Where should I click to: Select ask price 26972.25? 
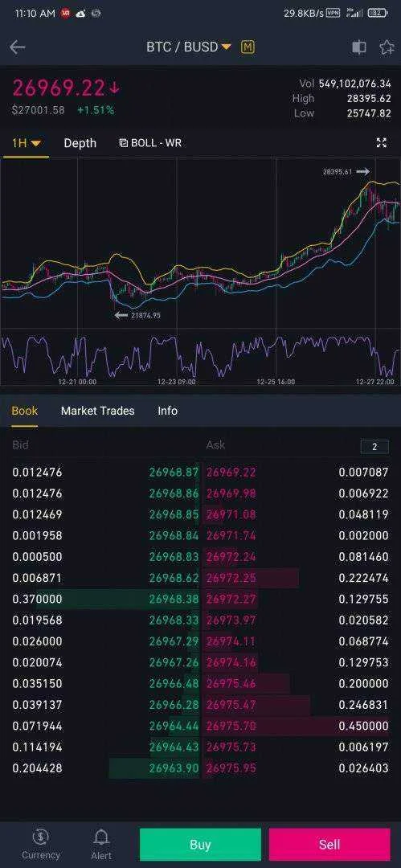231,578
